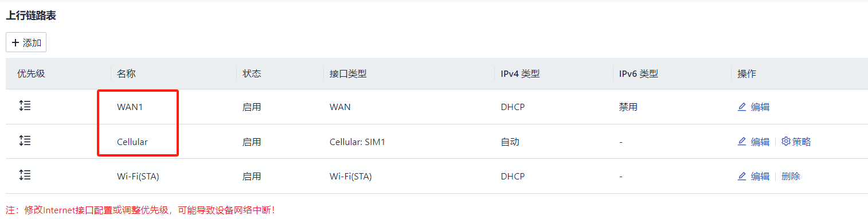
Task: Open the Cellular 策略 gear icon
Action: pyautogui.click(x=786, y=141)
